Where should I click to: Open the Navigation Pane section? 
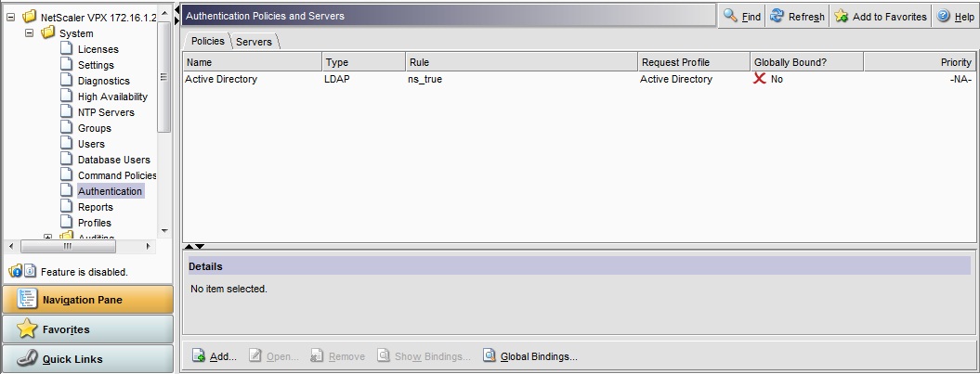(x=87, y=299)
